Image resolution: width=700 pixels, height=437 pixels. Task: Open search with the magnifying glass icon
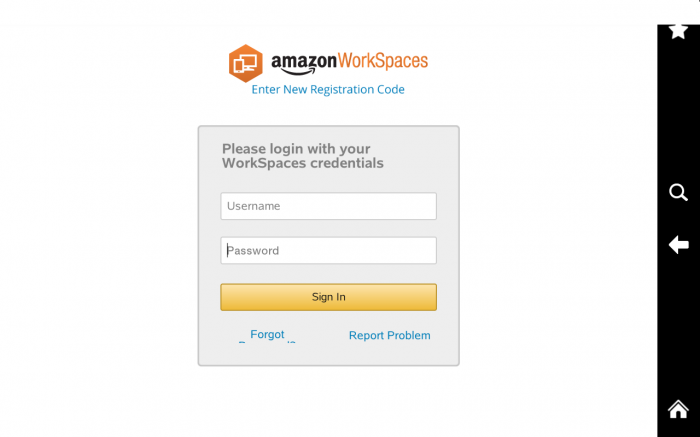[x=678, y=192]
